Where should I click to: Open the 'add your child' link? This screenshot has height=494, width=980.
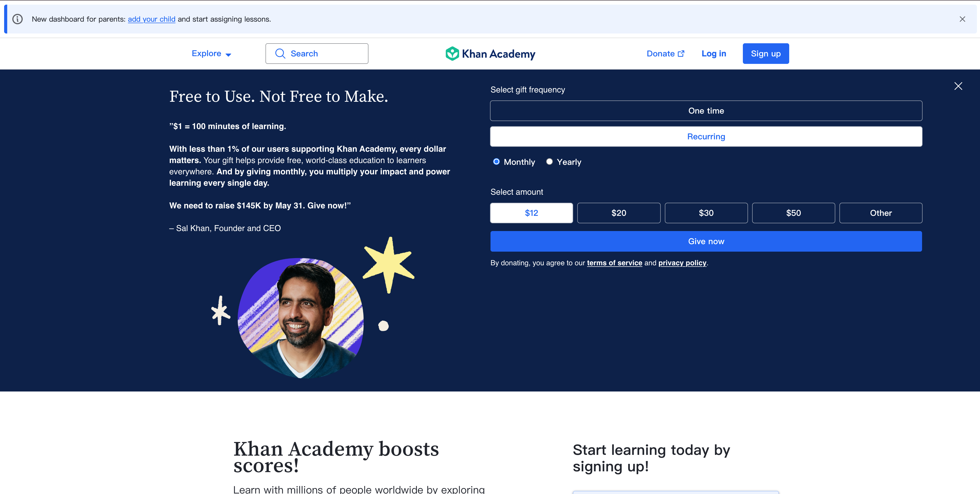coord(151,19)
